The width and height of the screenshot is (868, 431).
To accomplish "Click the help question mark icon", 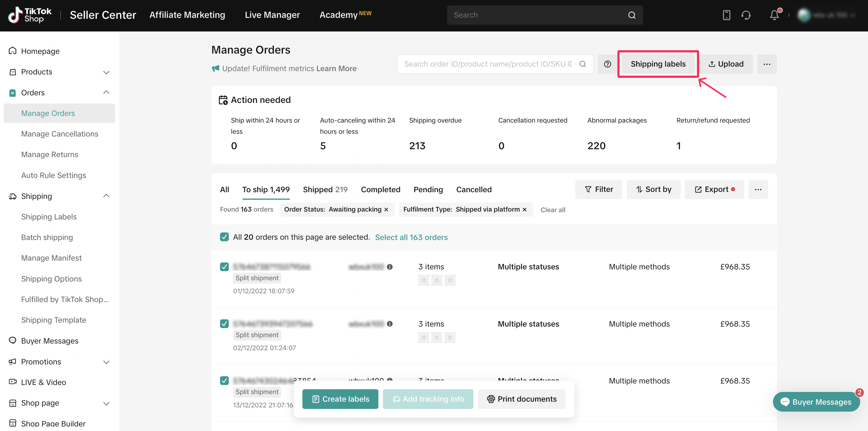I will 607,64.
